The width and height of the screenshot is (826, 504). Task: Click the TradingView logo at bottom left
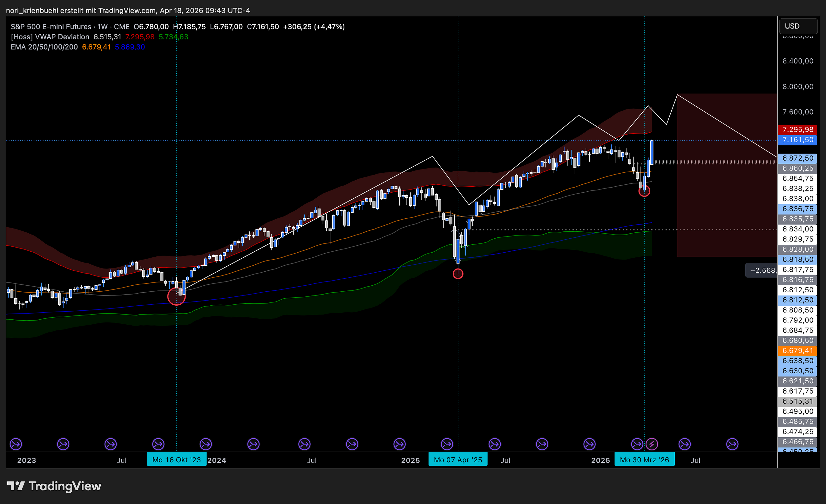pyautogui.click(x=54, y=486)
